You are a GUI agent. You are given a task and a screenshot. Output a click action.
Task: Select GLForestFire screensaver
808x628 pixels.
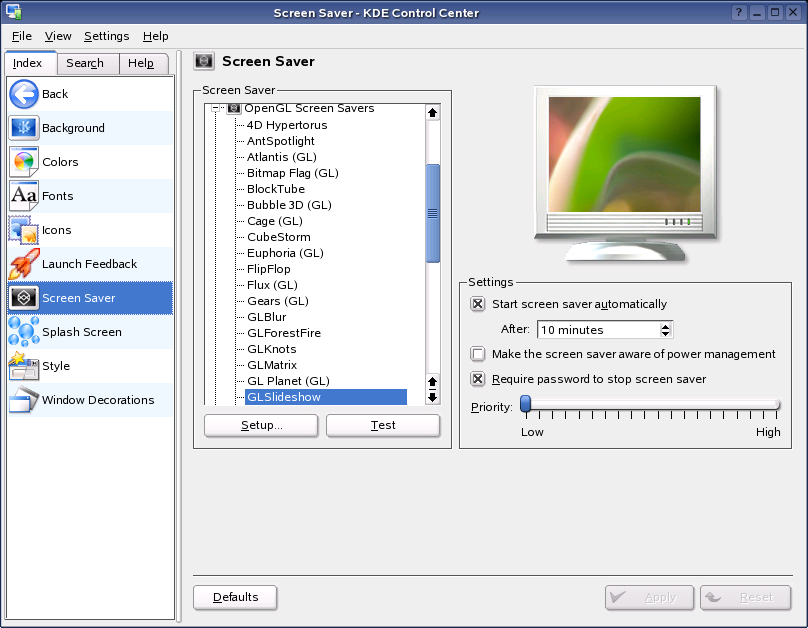point(284,333)
